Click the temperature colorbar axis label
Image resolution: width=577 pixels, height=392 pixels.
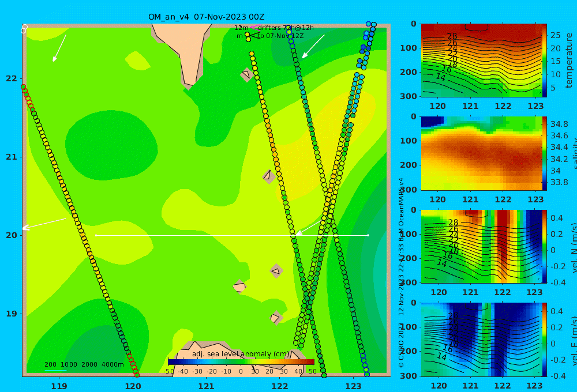(569, 61)
